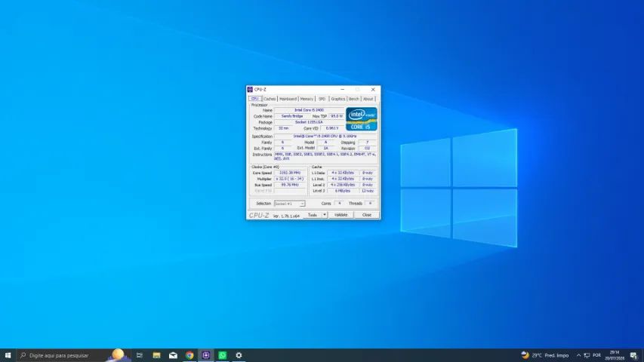The image size is (644, 362).
Task: Click the CPU-Z taskbar icon
Action: click(206, 355)
